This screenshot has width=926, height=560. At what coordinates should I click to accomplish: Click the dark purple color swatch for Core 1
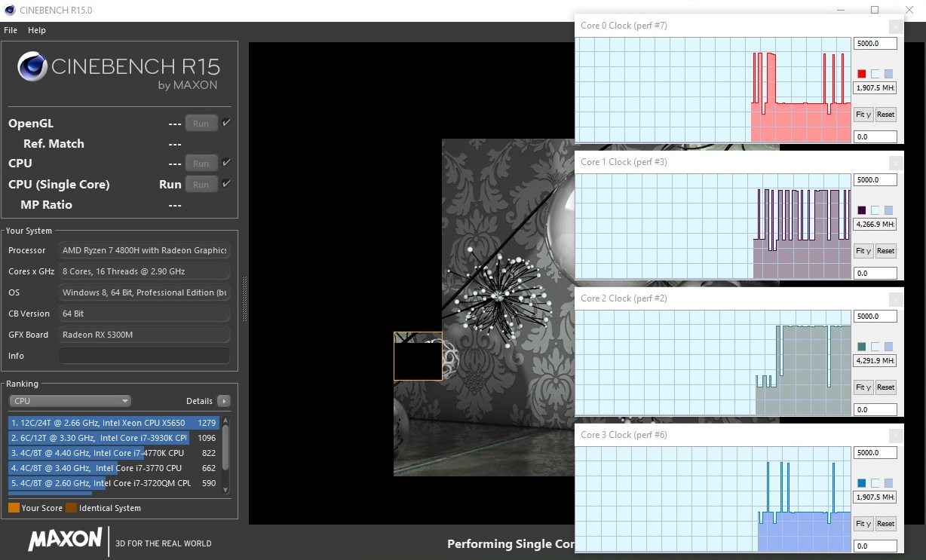click(x=862, y=210)
